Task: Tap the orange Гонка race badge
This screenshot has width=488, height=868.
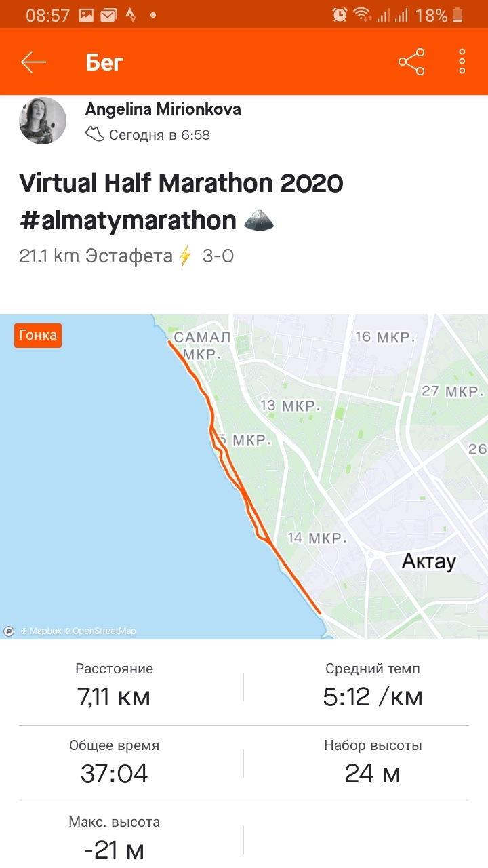Action: click(x=38, y=335)
